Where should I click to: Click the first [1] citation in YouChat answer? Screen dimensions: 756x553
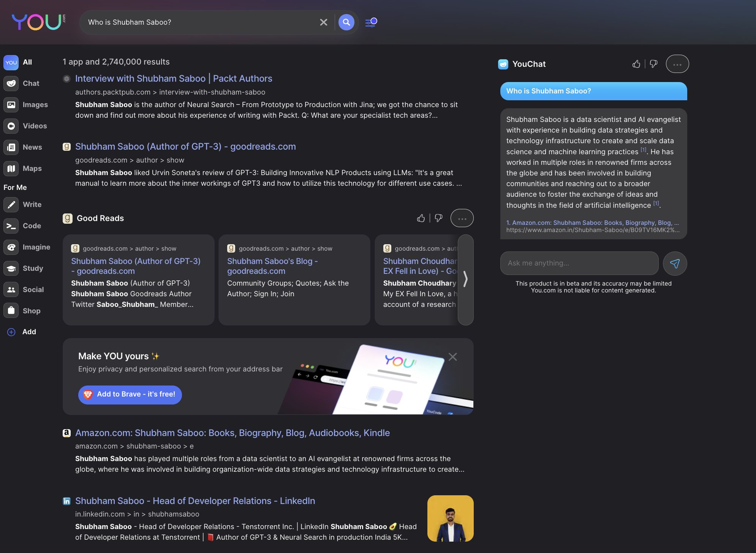pyautogui.click(x=644, y=150)
